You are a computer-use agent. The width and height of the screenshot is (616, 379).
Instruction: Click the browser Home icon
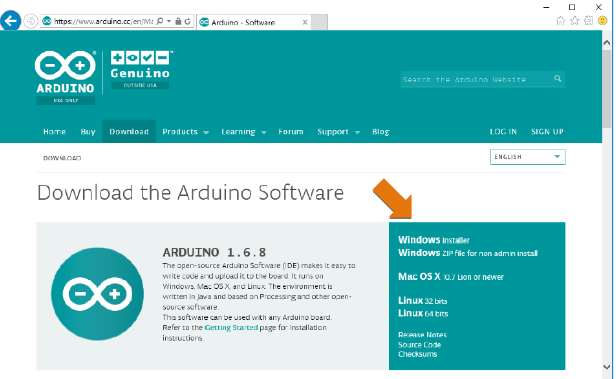point(561,21)
